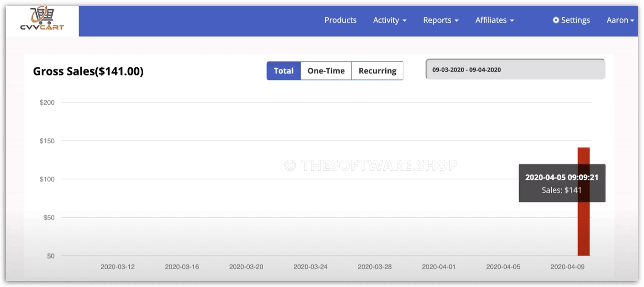Click the $200 y-axis label

tap(47, 102)
